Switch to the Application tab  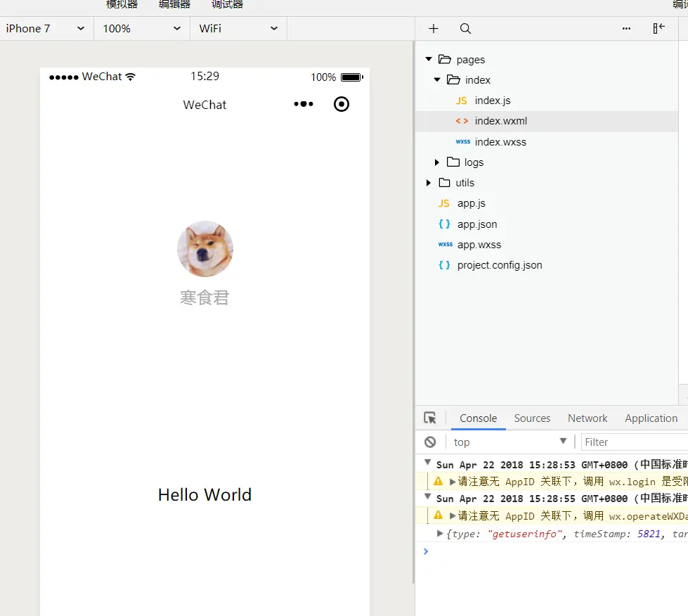[651, 418]
